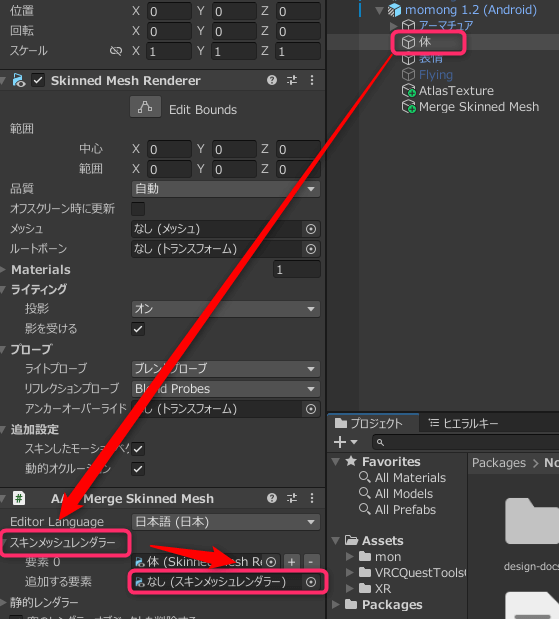Remove element with the minus button

(x=311, y=562)
